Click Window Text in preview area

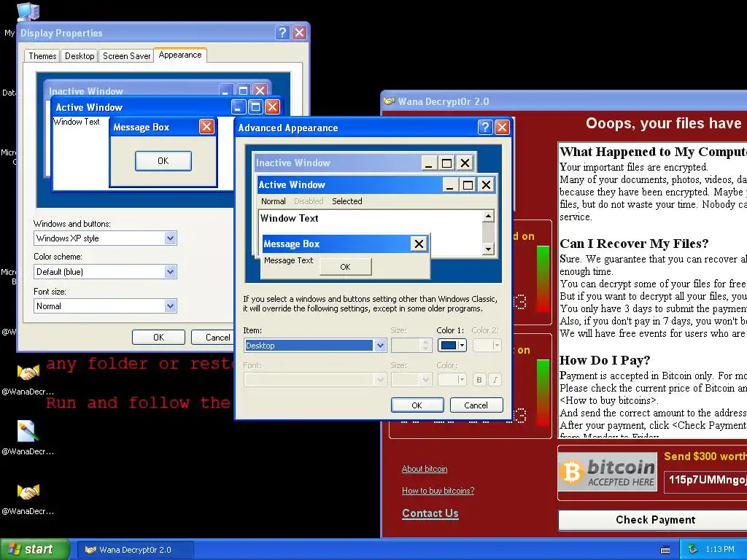289,218
